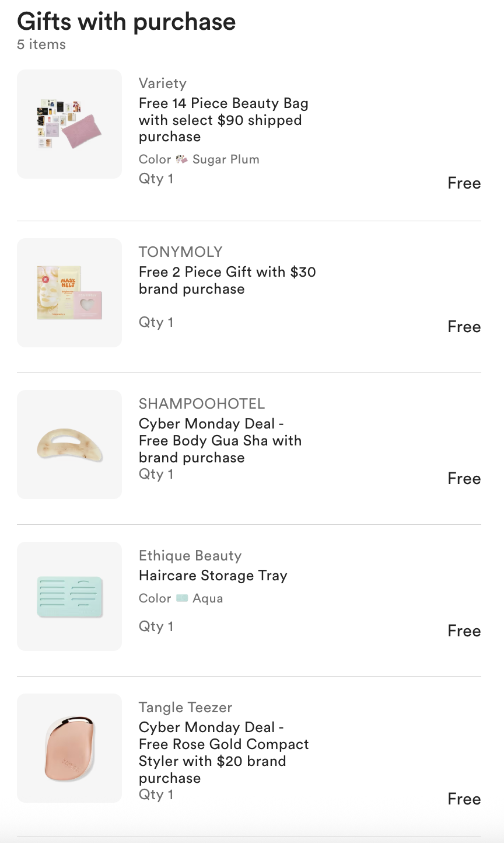Click the Free price on Tangle Teezer item
504x843 pixels.
(464, 799)
